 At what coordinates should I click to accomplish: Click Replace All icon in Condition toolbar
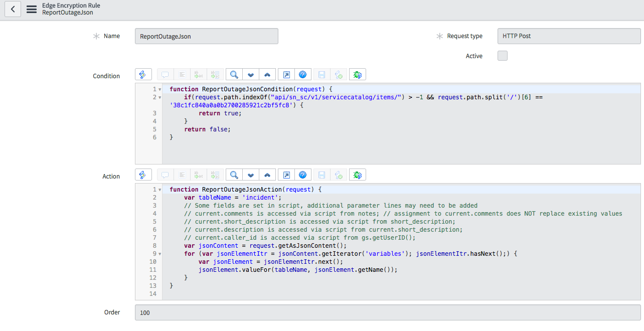(215, 75)
